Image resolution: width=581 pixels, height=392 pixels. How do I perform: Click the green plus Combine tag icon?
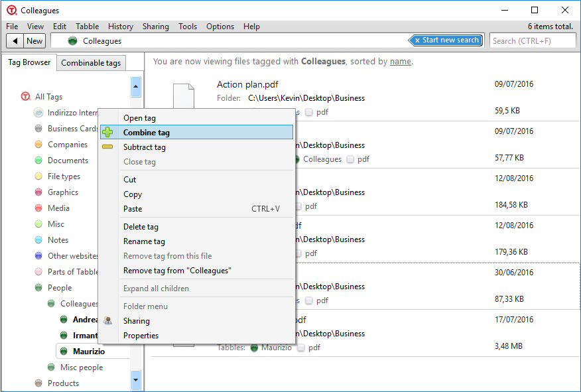click(x=107, y=132)
